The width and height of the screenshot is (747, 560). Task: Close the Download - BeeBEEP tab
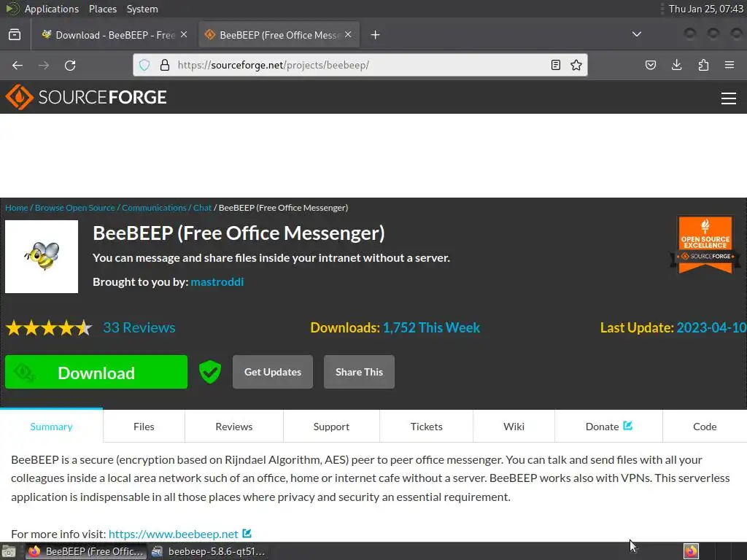point(184,34)
